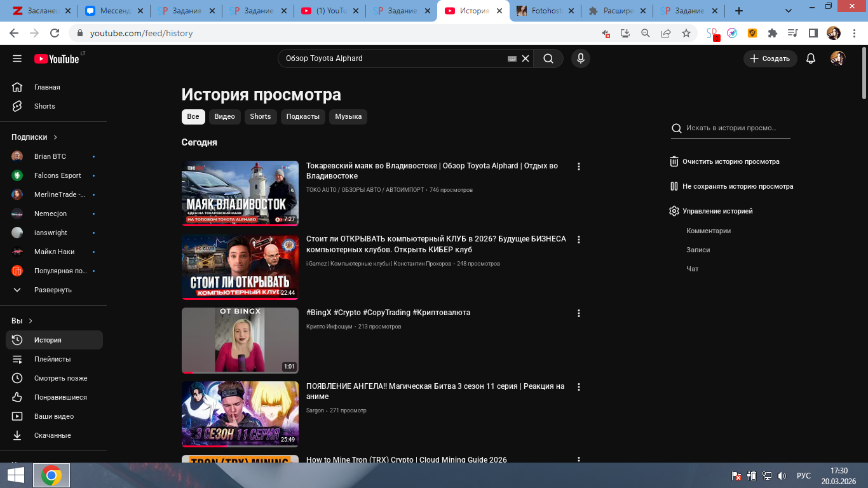Open the YouTube guide hamburger menu
This screenshot has width=868, height=488.
coord(17,58)
